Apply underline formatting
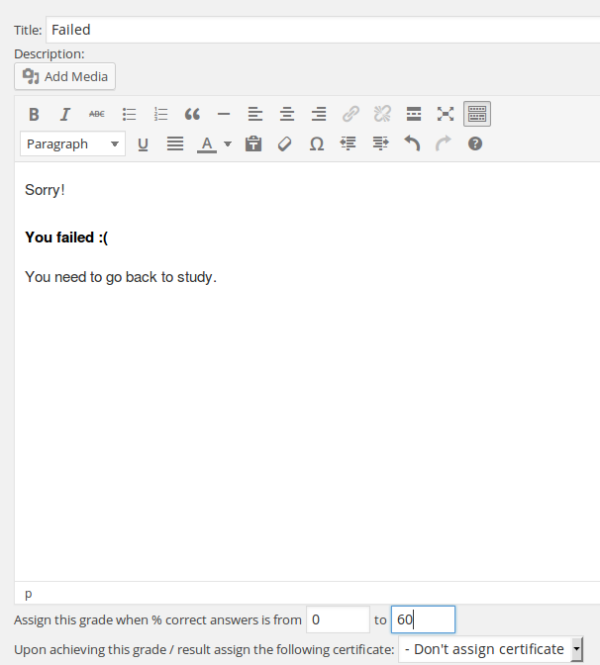The width and height of the screenshot is (600, 665). [x=143, y=144]
